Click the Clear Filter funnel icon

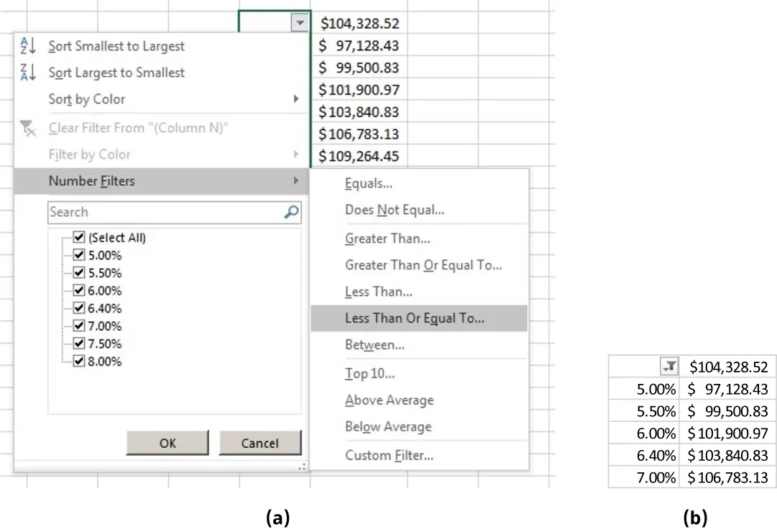click(x=29, y=127)
